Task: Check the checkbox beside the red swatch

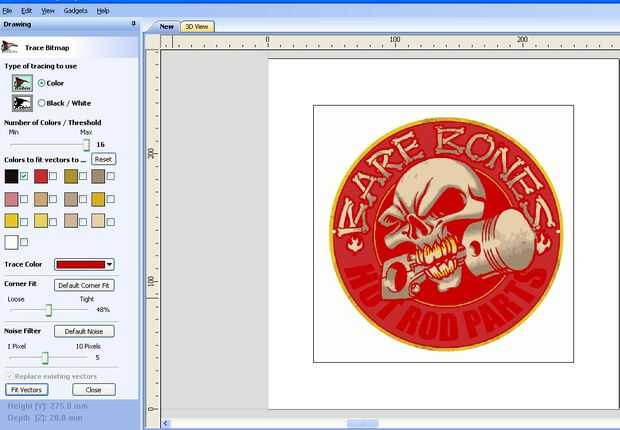Action: 53,176
